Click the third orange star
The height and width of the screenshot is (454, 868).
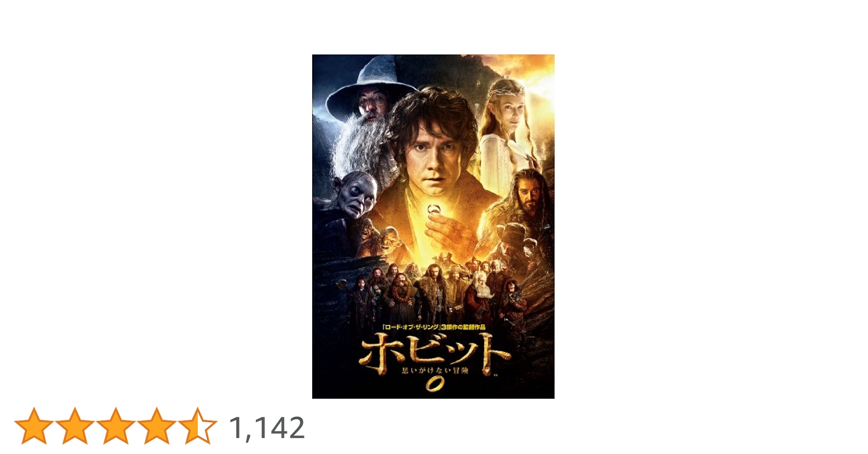[116, 426]
